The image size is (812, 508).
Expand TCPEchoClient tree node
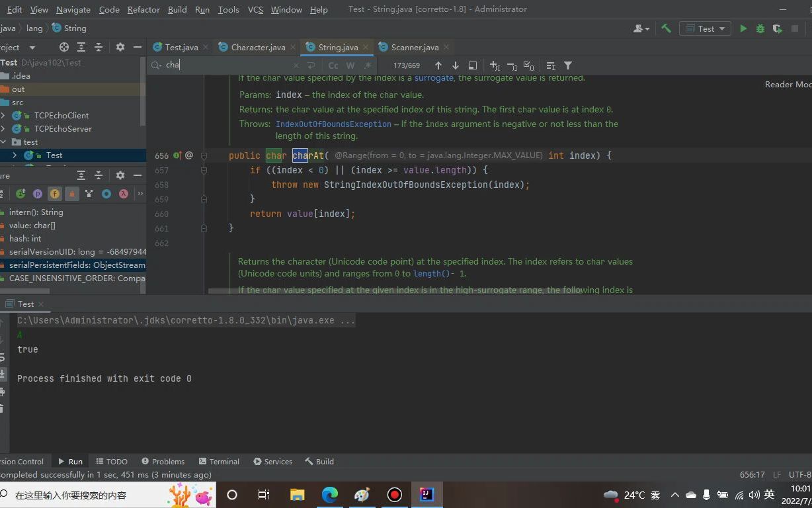(3, 116)
